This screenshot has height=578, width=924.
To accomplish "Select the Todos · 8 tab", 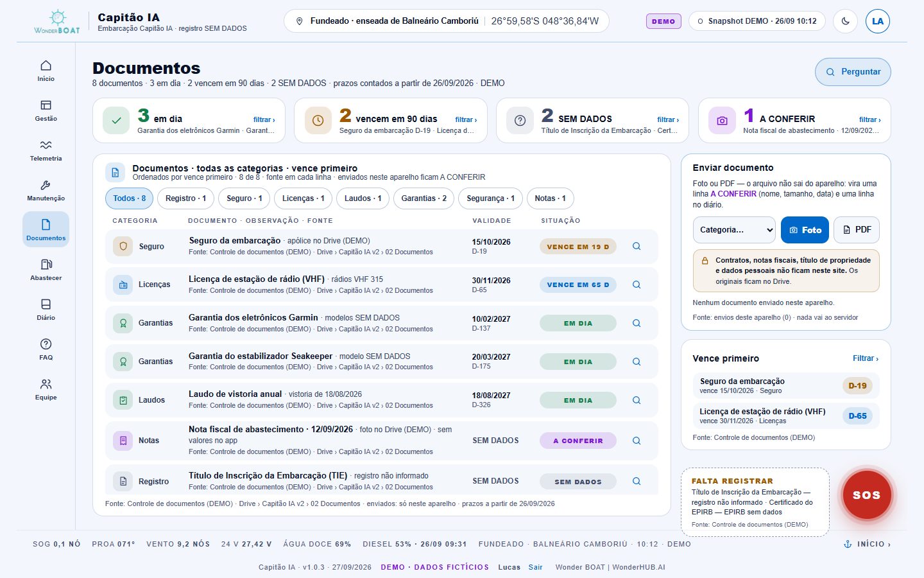I will (130, 198).
